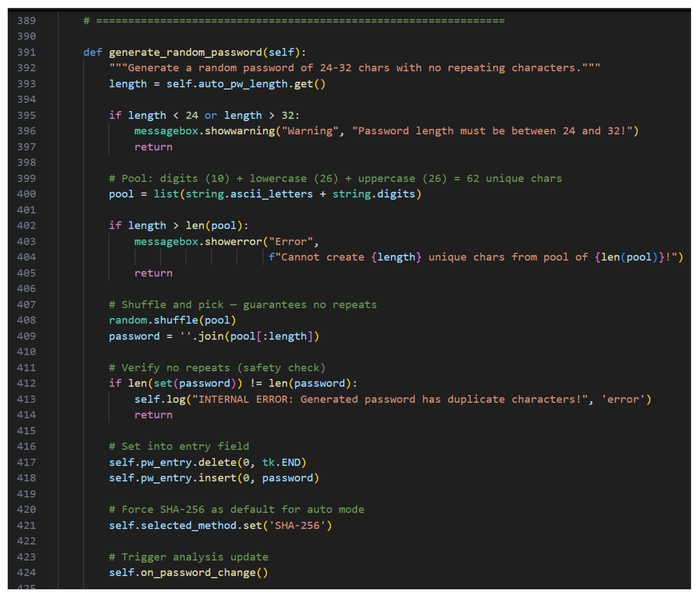Click the 'SHA-256' string on line 421

click(297, 525)
